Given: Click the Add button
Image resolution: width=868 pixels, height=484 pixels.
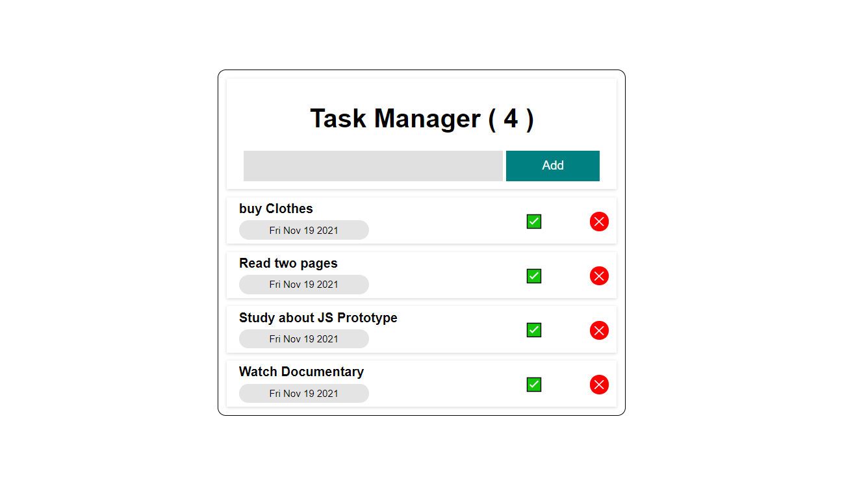Looking at the screenshot, I should pos(553,166).
